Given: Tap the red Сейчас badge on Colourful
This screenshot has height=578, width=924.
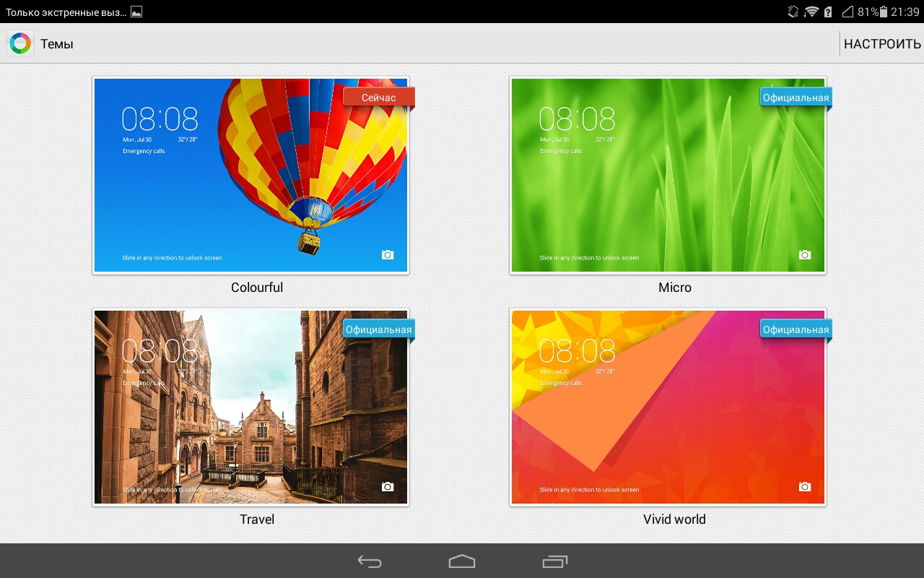Looking at the screenshot, I should 379,98.
